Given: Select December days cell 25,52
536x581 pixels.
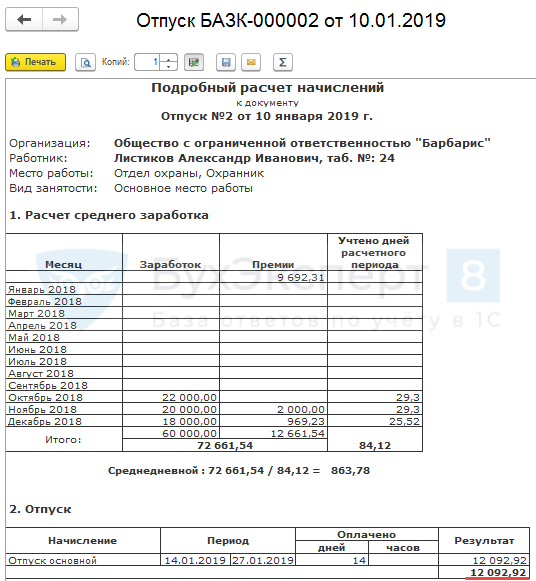Looking at the screenshot, I should point(375,421).
